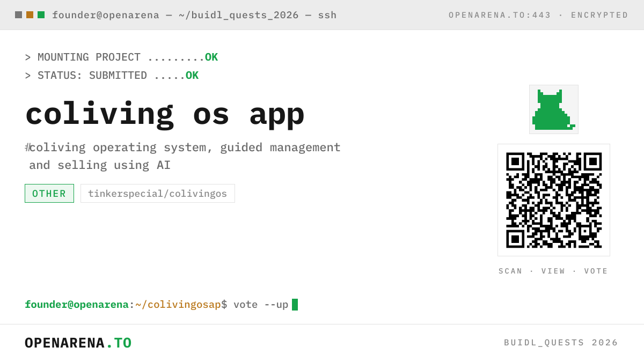Viewport: 644px width, 362px height.
Task: Click the 'STATUS: SUBMITTED' line
Action: point(112,76)
